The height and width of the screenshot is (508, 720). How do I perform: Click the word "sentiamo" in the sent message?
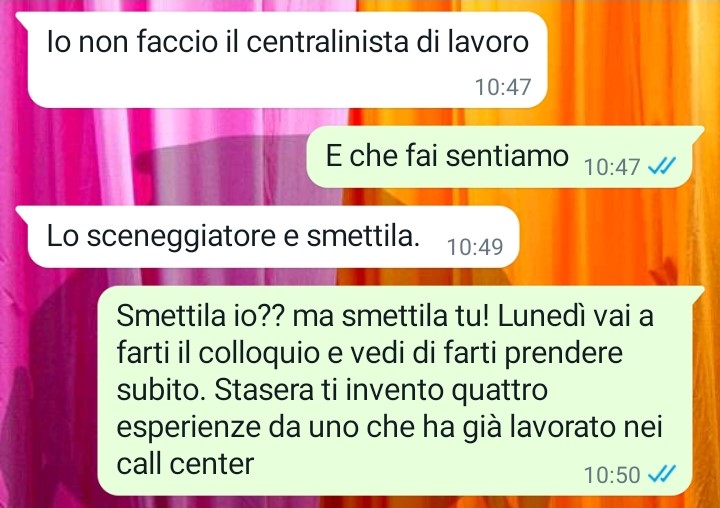(507, 156)
